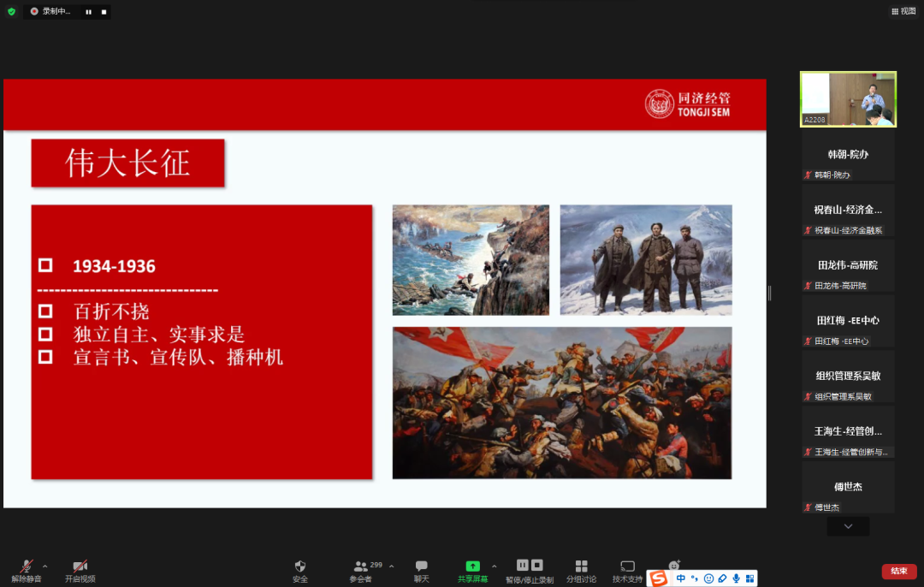Open 分组讨论 breakout rooms
This screenshot has height=587, width=924.
581,571
